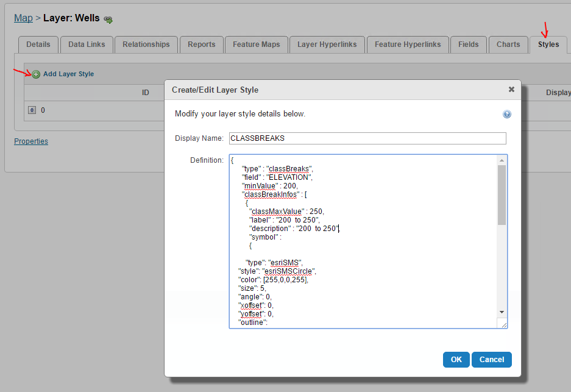Screen dimensions: 571x392
Task: Click the row ID value 0
Action: click(43, 110)
